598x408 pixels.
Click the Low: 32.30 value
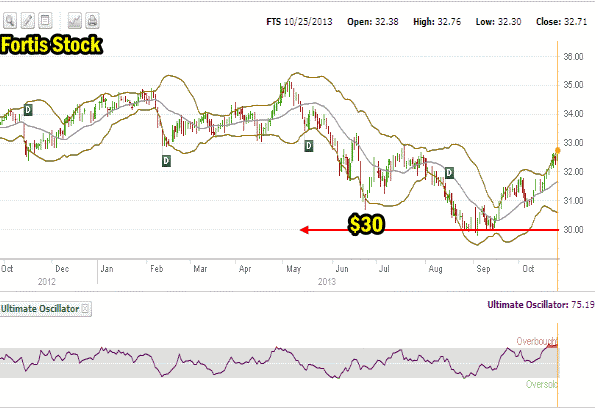tap(498, 22)
